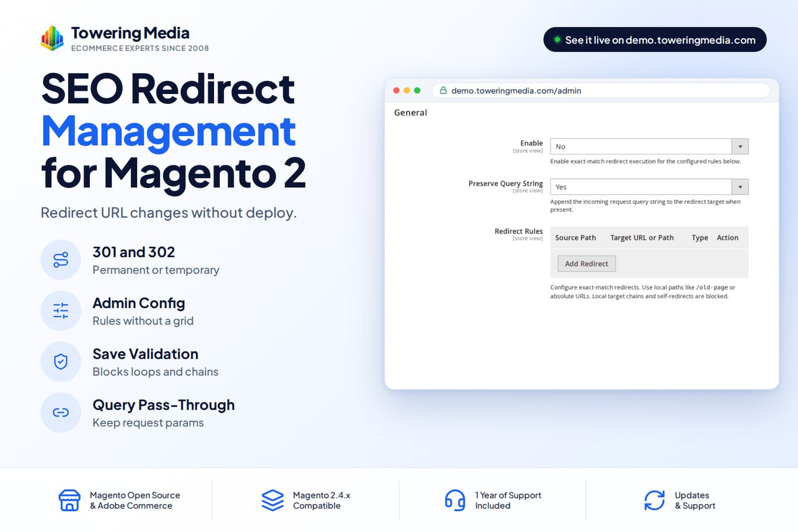
Task: Click the green maximize dot of browser window
Action: click(417, 90)
